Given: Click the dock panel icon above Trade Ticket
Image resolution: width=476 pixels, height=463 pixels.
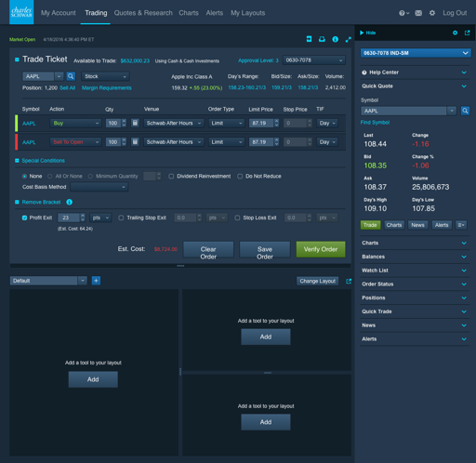Looking at the screenshot, I should point(309,39).
